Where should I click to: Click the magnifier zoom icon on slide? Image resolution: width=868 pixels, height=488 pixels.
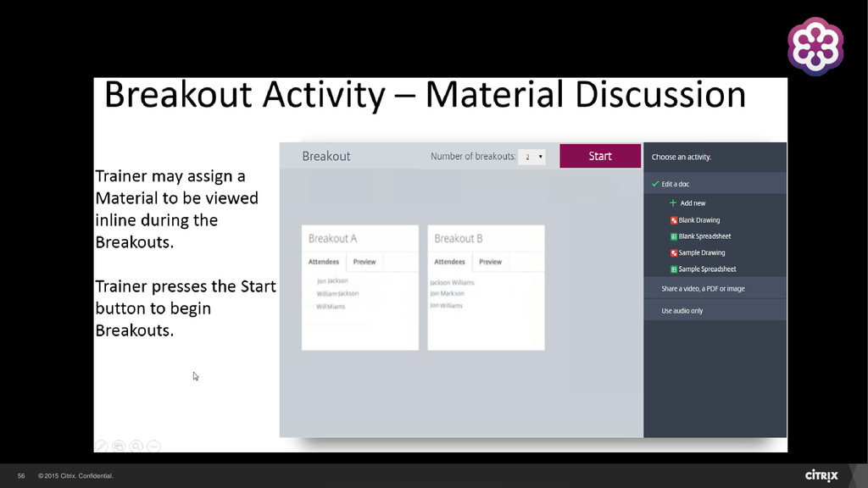point(136,446)
